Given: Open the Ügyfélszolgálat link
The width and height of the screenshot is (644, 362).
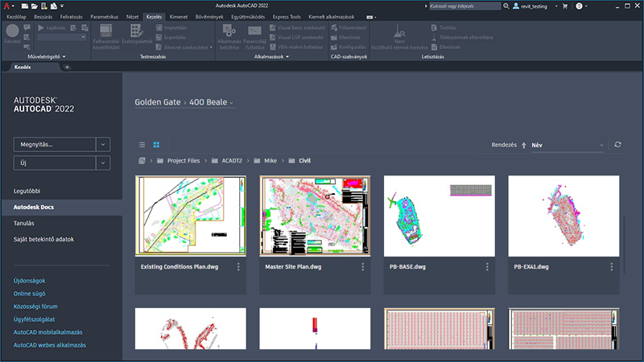Looking at the screenshot, I should (34, 319).
